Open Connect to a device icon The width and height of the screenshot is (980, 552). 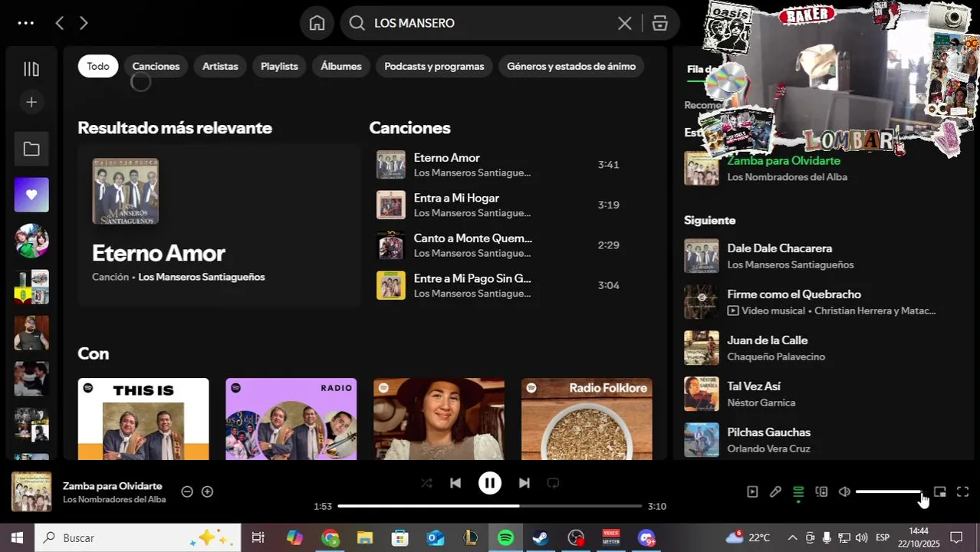(821, 491)
